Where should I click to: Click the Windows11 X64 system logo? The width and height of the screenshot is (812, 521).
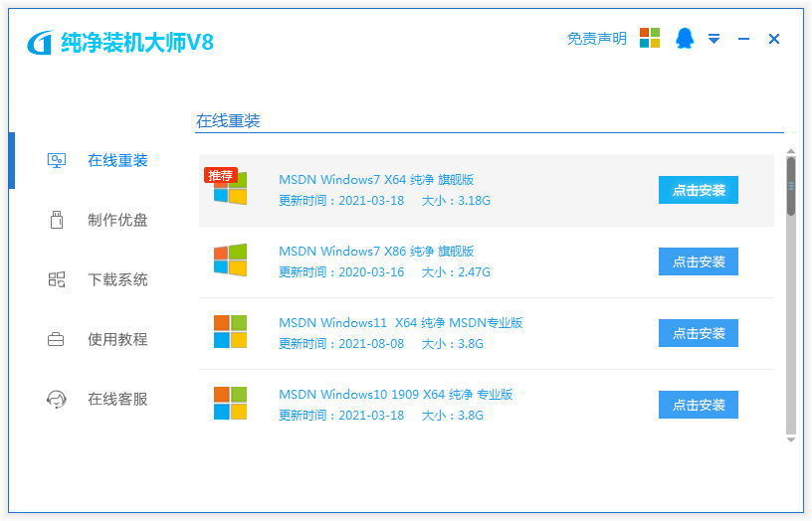[231, 332]
